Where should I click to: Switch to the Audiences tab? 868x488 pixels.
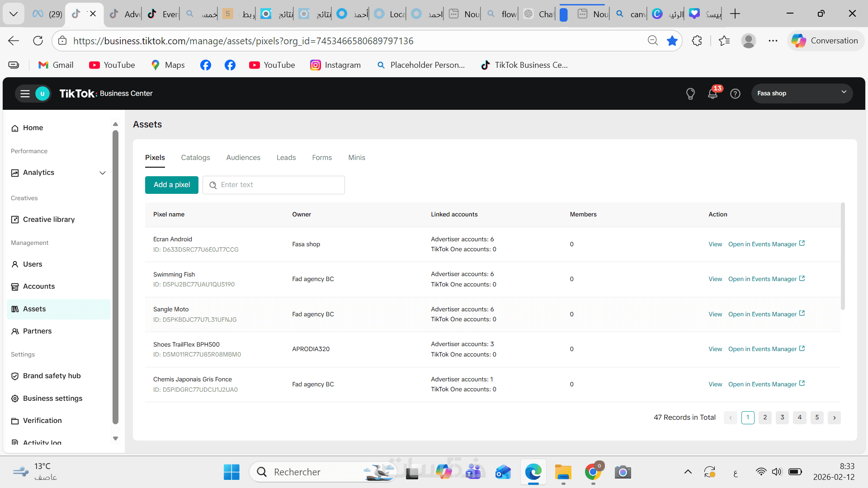243,158
